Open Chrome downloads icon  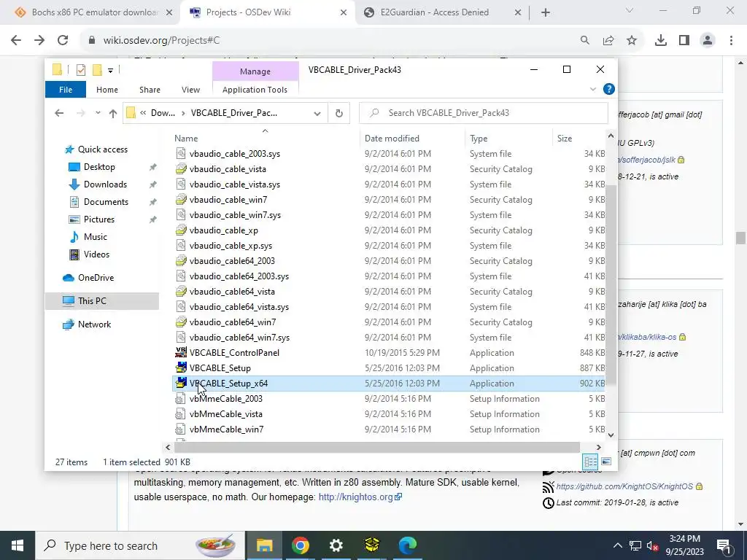[660, 41]
